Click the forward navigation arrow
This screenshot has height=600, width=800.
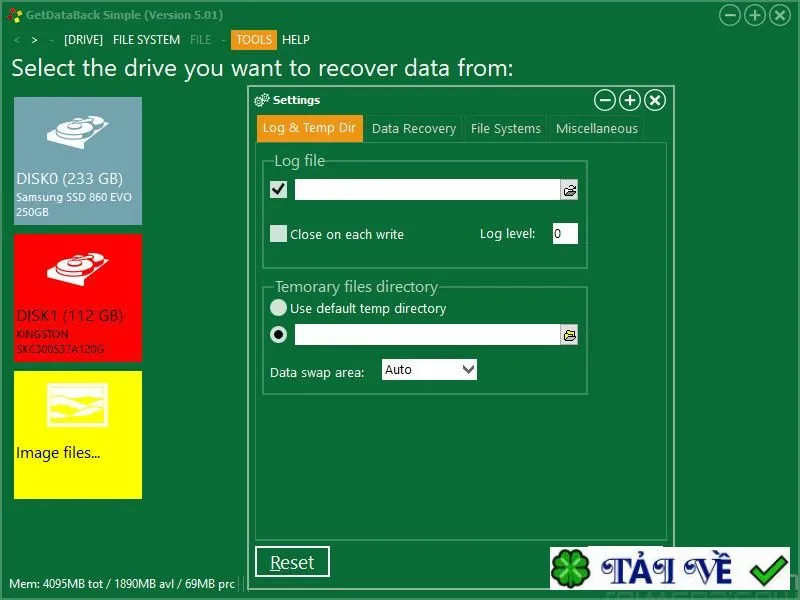click(34, 40)
